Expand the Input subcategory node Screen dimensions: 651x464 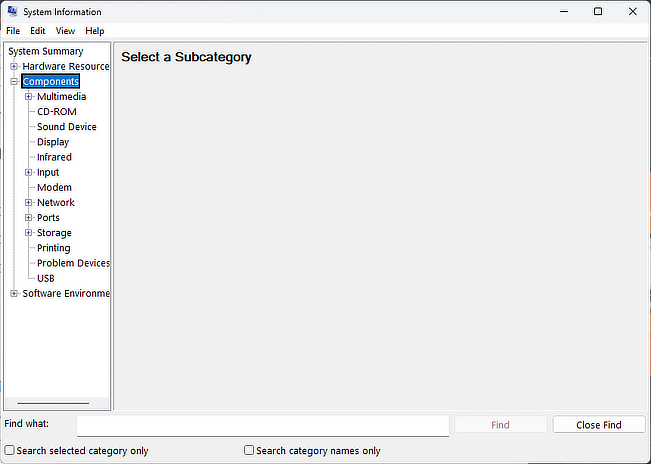(x=29, y=172)
